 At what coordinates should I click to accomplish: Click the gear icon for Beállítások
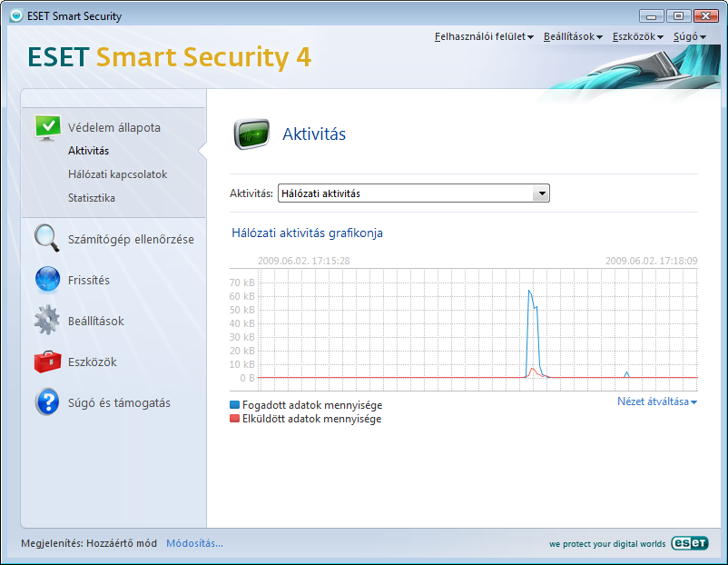(x=47, y=320)
